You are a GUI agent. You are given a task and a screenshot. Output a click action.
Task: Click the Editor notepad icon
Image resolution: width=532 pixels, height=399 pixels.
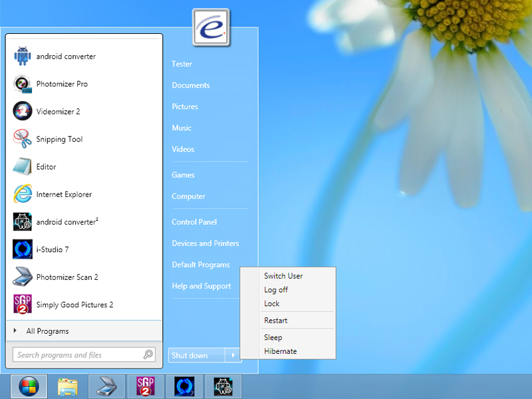click(23, 167)
